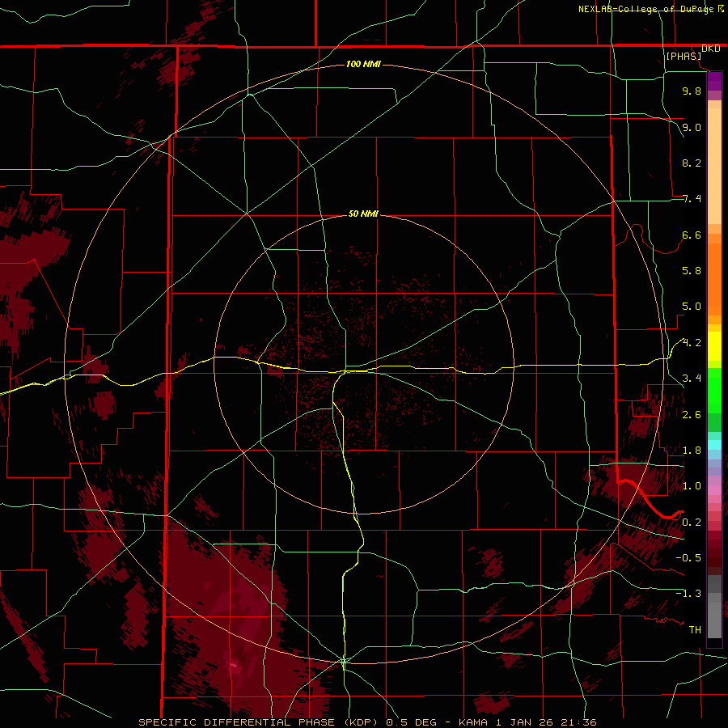Viewport: 728px width, 728px height.
Task: Pick the bright green band of color bar
Action: coord(714,390)
